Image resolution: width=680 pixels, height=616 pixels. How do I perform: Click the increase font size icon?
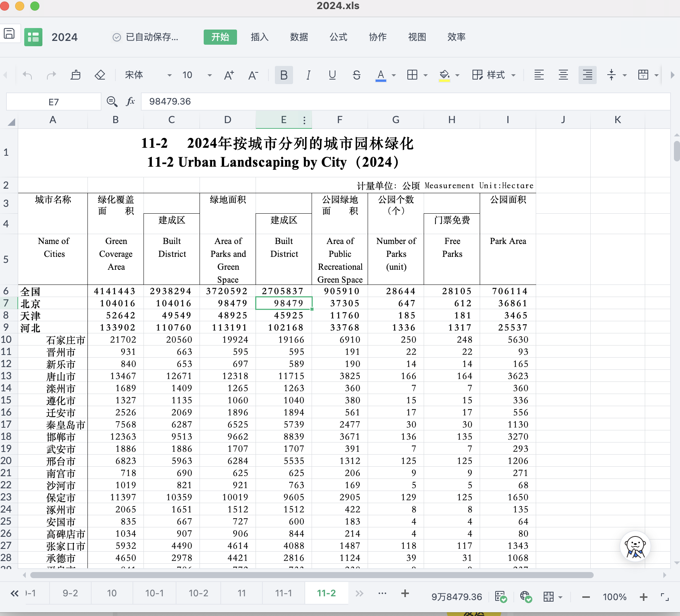(x=229, y=75)
